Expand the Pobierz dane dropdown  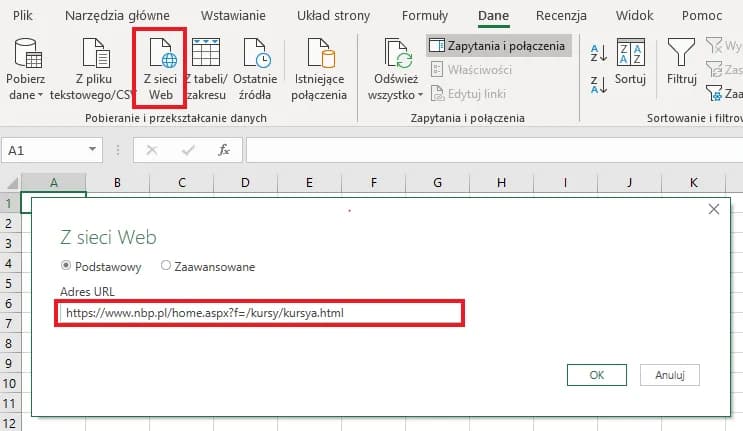pyautogui.click(x=40, y=95)
